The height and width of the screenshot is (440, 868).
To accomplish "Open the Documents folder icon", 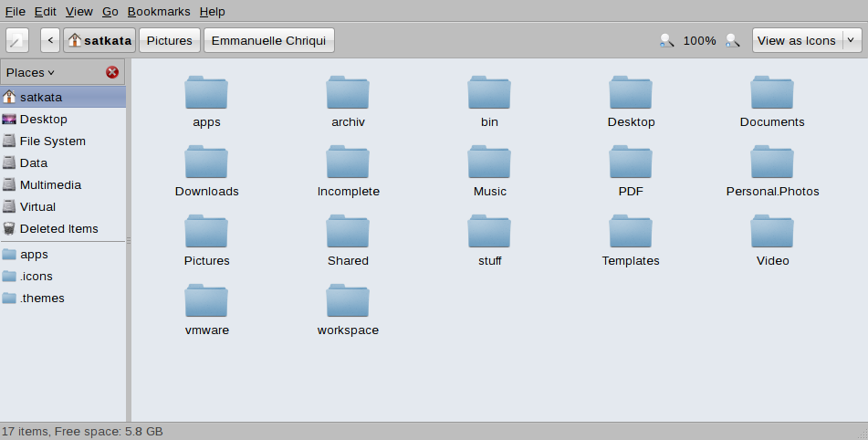I will tap(772, 92).
